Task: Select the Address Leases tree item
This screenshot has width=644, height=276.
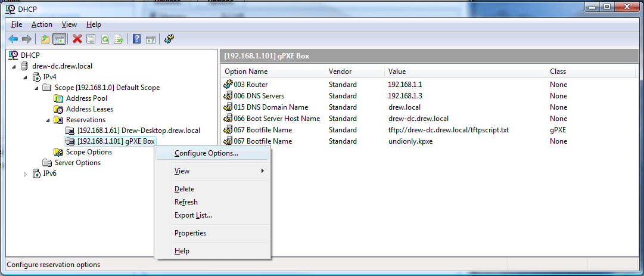Action: coord(89,109)
